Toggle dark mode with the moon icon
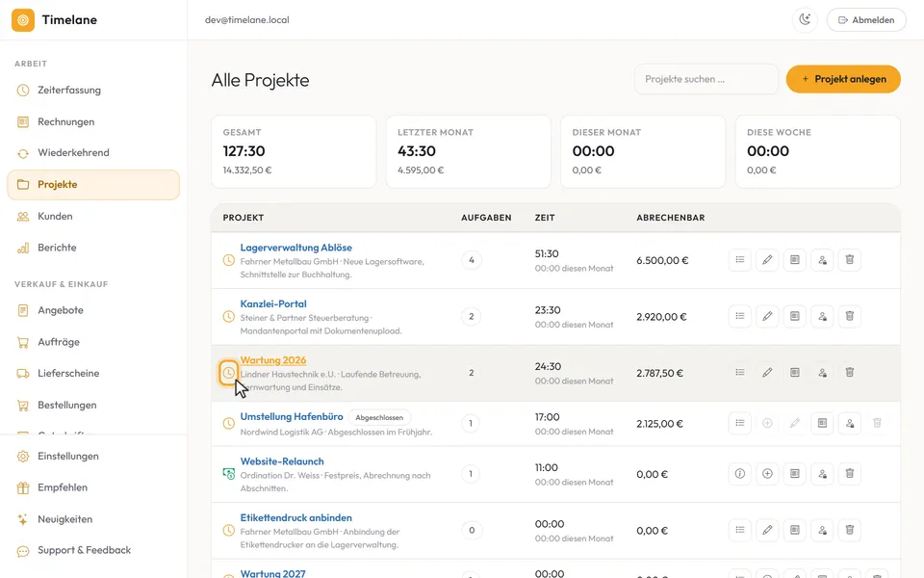This screenshot has width=924, height=578. point(805,20)
